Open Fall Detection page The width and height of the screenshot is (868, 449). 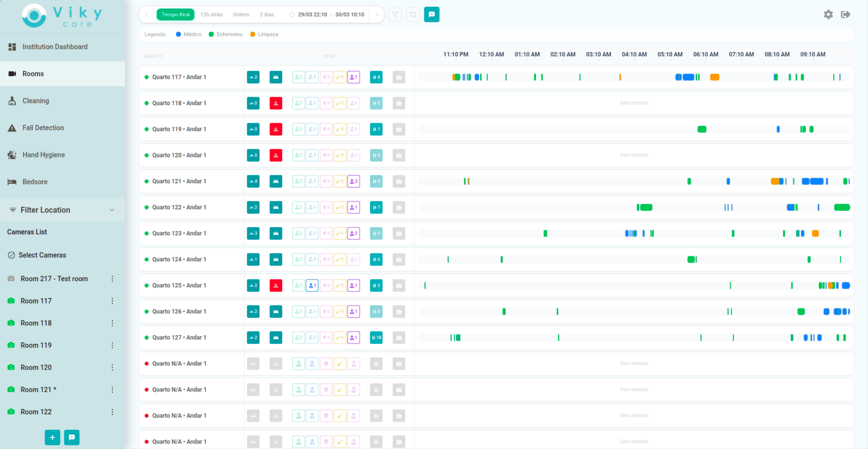click(62, 128)
